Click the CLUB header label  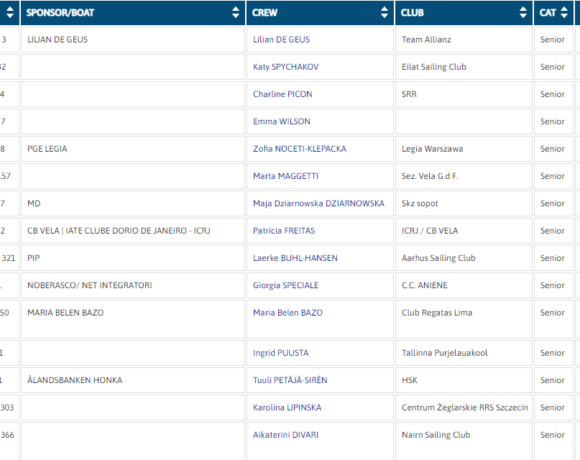click(412, 13)
